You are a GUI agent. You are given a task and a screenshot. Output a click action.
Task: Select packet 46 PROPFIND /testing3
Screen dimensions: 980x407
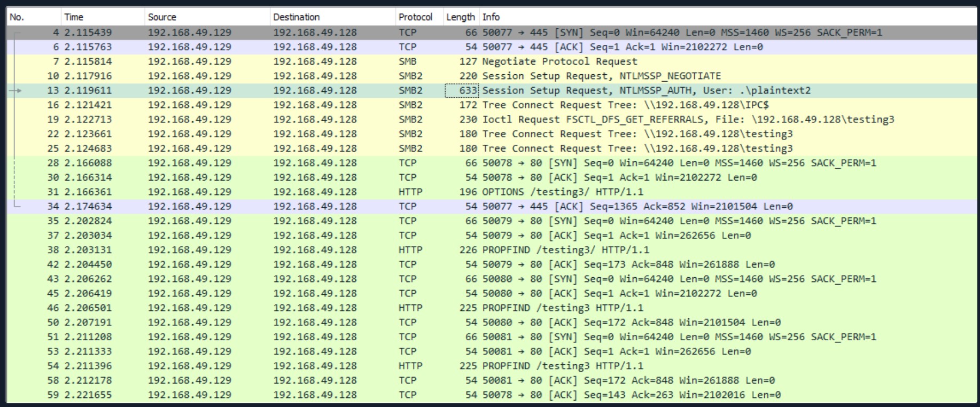coord(492,308)
